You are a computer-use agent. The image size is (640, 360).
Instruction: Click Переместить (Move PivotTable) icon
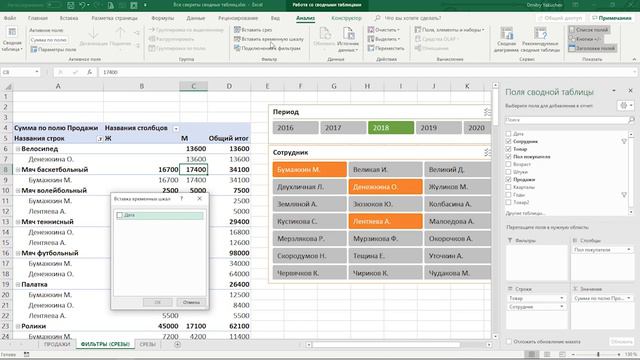371,48
